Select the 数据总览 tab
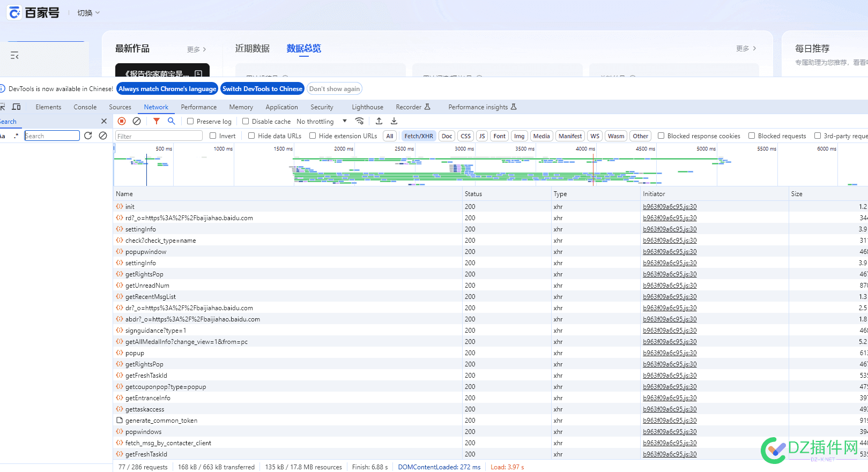Image resolution: width=868 pixels, height=472 pixels. [304, 48]
